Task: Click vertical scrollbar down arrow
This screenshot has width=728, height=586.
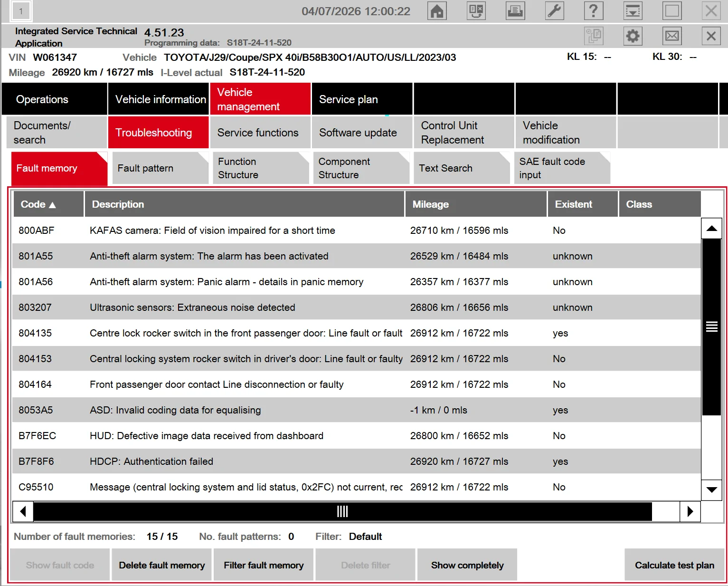Action: pos(711,490)
